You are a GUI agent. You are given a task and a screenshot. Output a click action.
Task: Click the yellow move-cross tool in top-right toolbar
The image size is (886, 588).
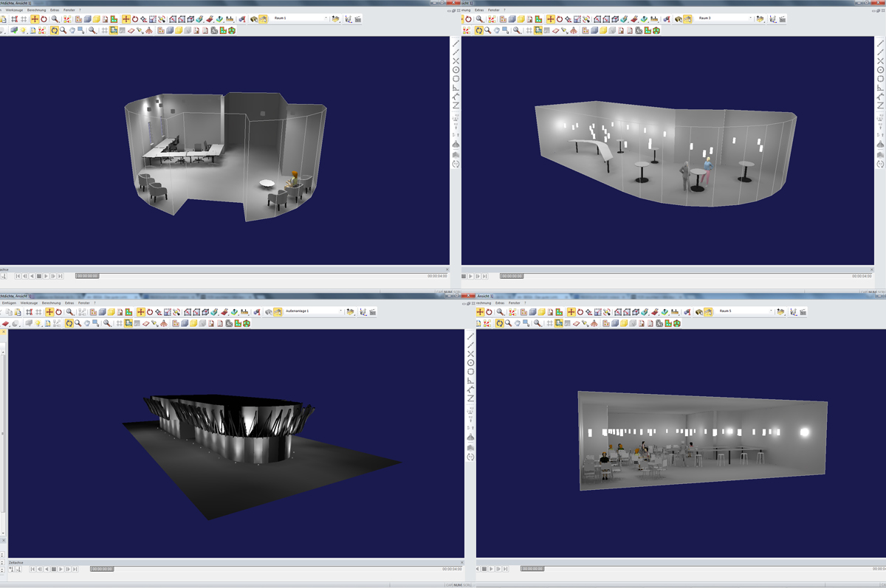(x=551, y=18)
